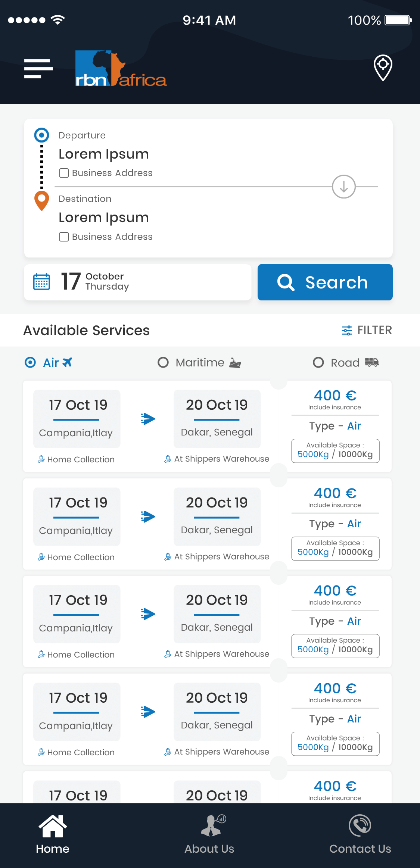The width and height of the screenshot is (420, 868).
Task: Click the orange destination pin icon
Action: point(41,200)
